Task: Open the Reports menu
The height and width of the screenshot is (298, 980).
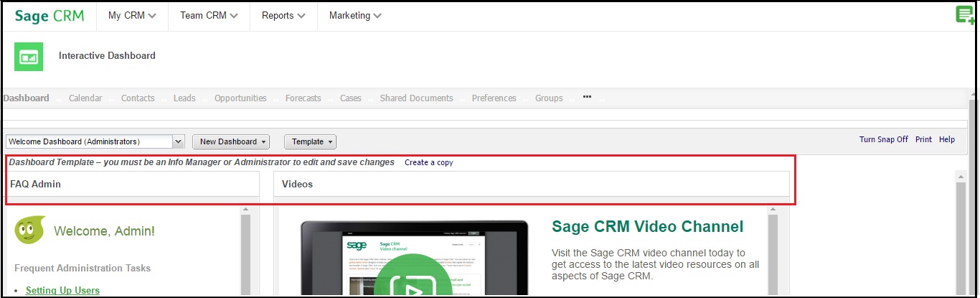Action: [283, 16]
